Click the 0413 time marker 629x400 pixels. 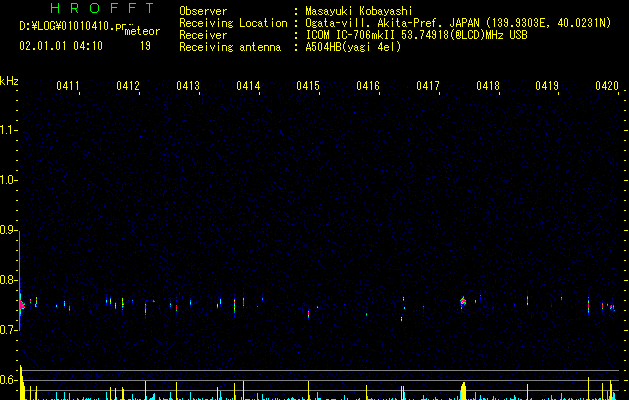pyautogui.click(x=188, y=86)
